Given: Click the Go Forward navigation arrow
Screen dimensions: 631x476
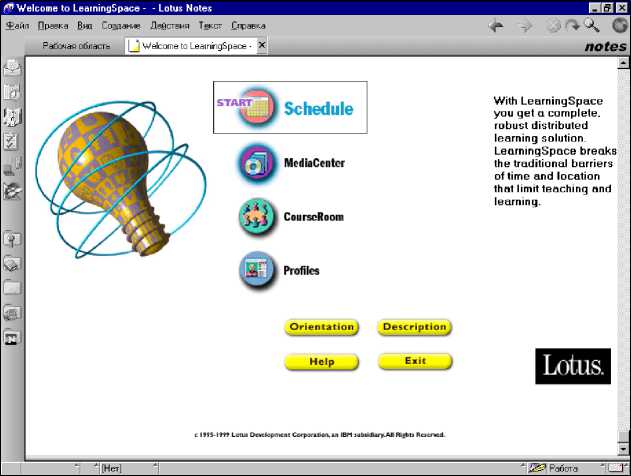Looking at the screenshot, I should (x=524, y=26).
